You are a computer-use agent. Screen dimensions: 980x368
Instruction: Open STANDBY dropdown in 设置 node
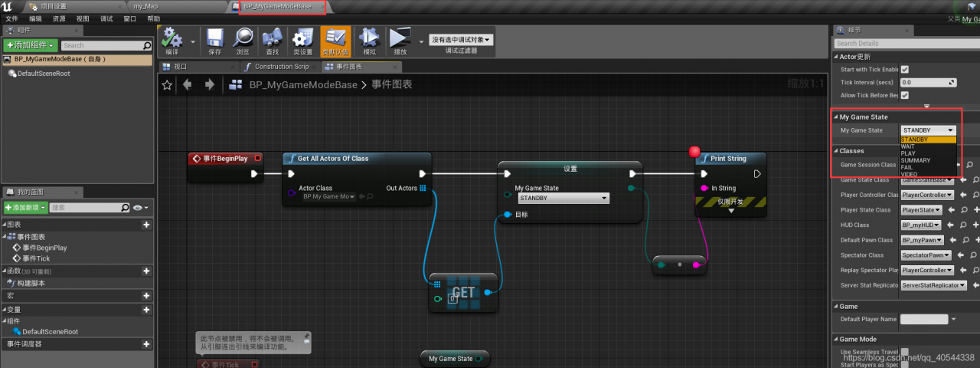563,198
